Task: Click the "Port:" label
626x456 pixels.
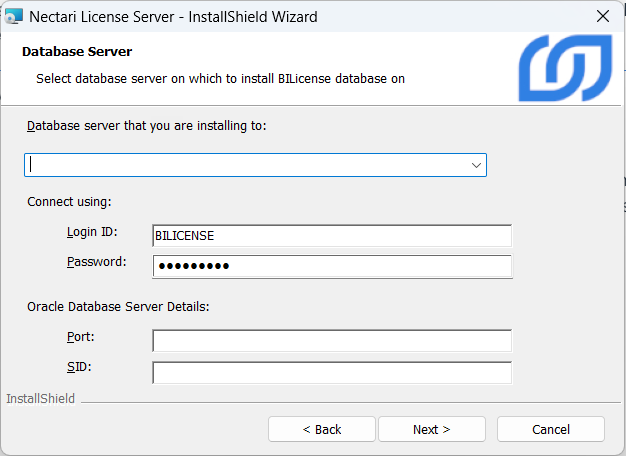Action: pyautogui.click(x=80, y=338)
